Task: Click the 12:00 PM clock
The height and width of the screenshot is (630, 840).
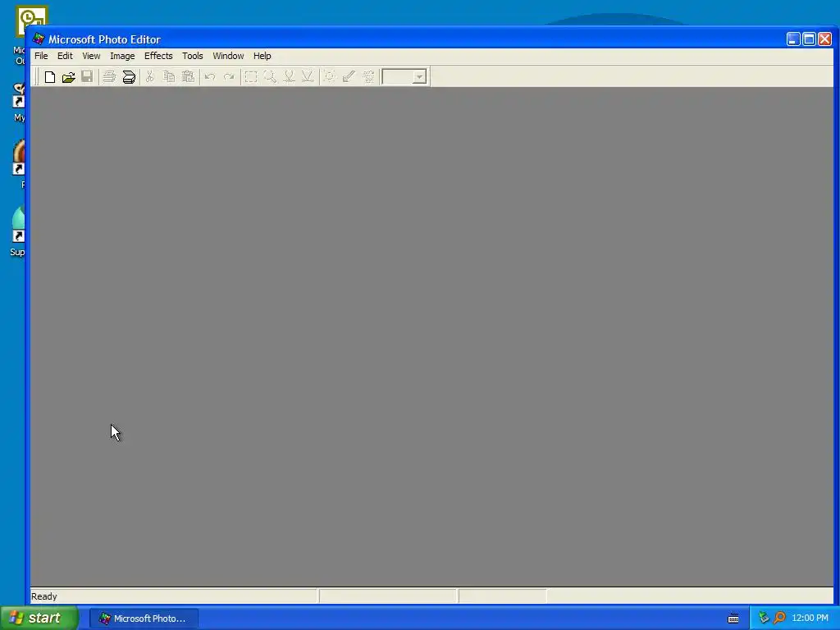Action: (x=810, y=618)
